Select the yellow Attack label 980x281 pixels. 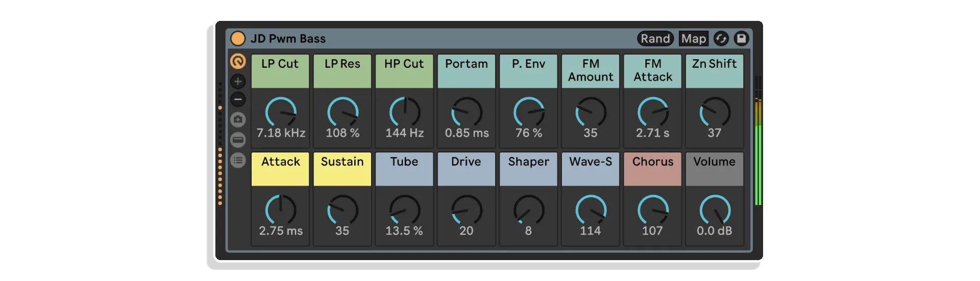coord(280,169)
